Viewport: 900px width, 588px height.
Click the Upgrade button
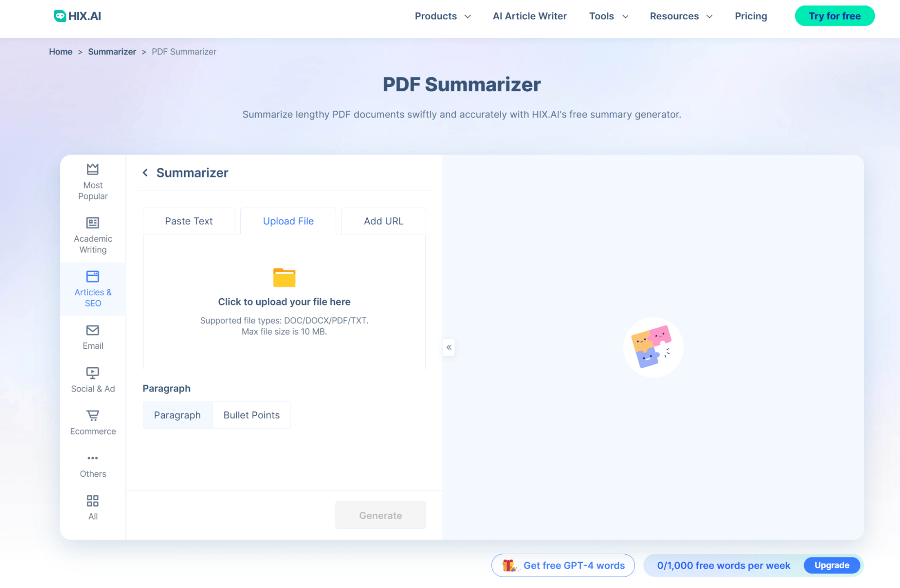point(832,565)
